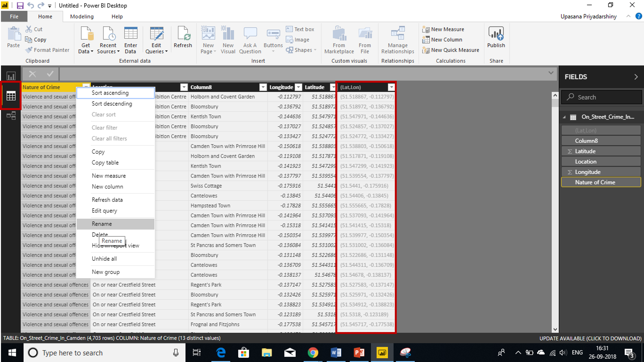Screen dimensions: 644x362
Task: Collapse the On_Street_Crime_In table tree
Action: pyautogui.click(x=564, y=117)
